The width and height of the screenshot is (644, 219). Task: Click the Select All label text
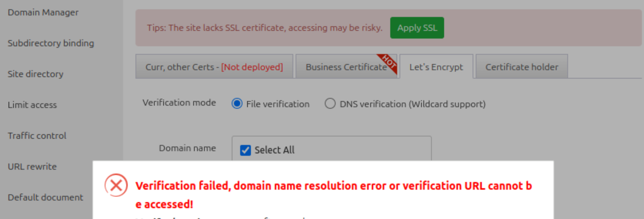click(275, 150)
